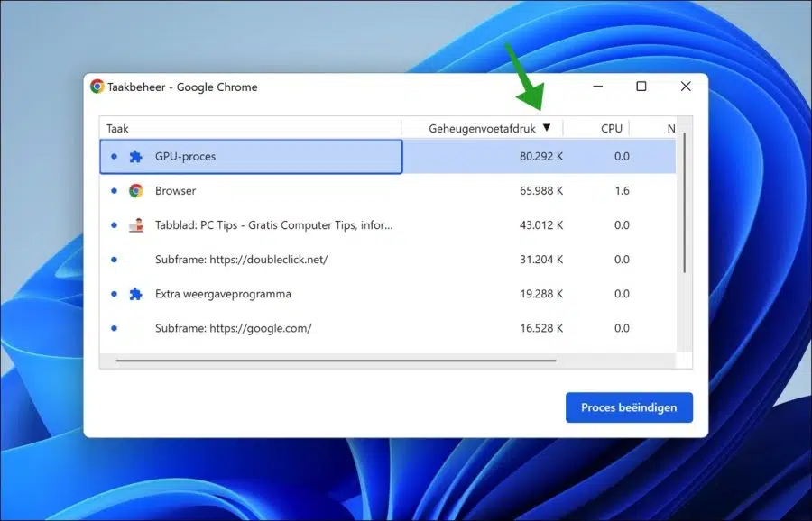Click the 31.204 K memory value

click(x=541, y=260)
